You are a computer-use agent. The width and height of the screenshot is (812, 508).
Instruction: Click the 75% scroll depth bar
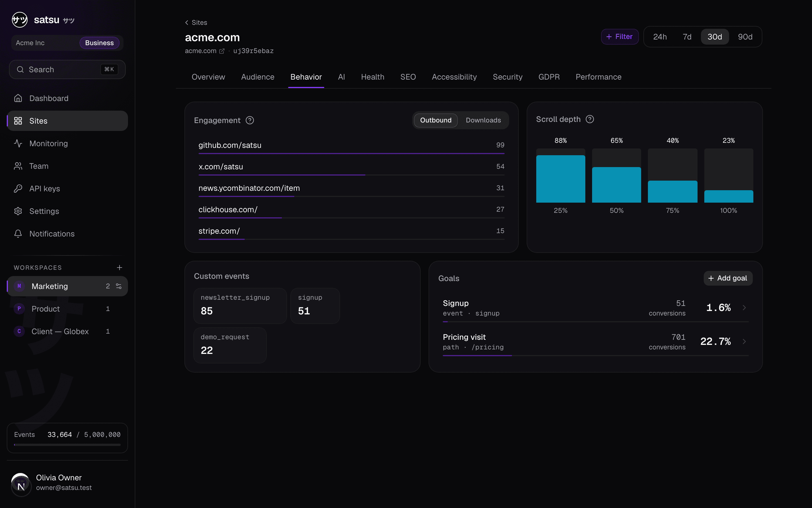click(x=672, y=176)
